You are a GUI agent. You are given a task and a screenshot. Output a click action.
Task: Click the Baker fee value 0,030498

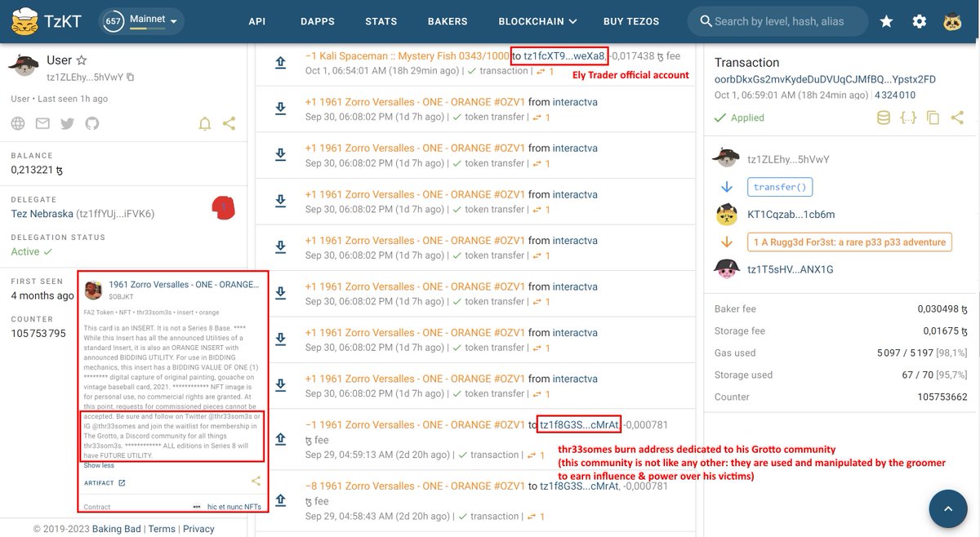tap(942, 309)
